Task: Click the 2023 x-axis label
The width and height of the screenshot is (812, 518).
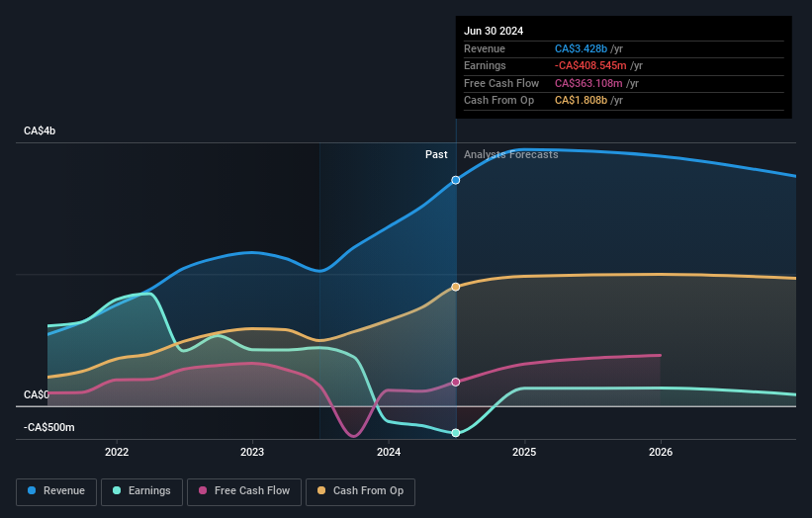Action: click(252, 452)
